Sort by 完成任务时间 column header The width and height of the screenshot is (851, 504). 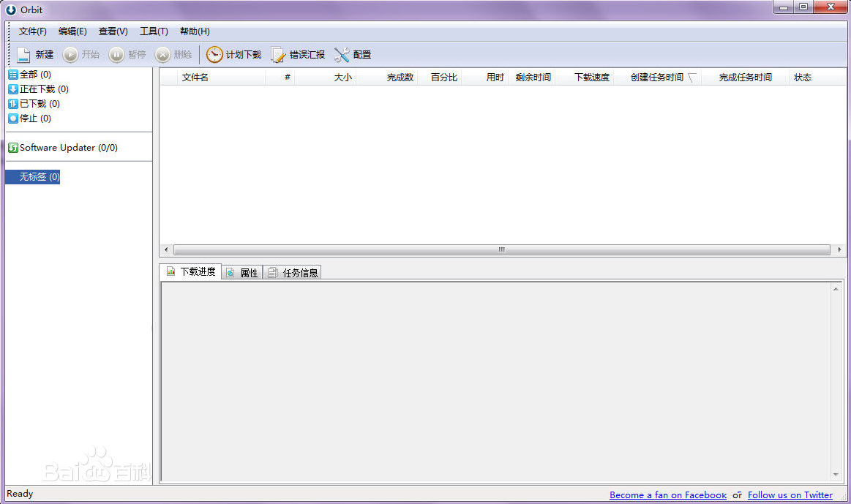click(x=745, y=78)
